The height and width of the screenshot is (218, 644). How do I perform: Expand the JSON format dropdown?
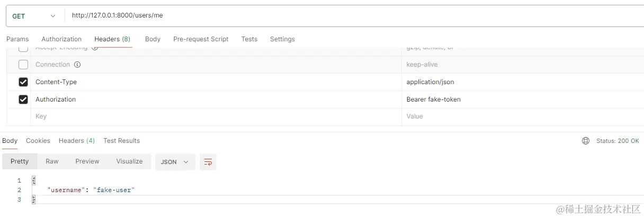point(175,162)
